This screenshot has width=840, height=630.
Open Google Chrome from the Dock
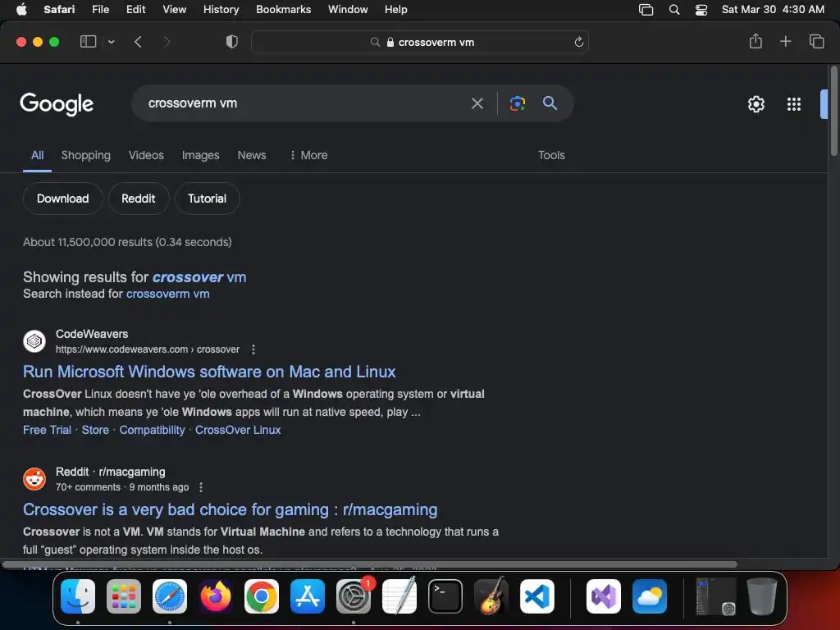[262, 596]
